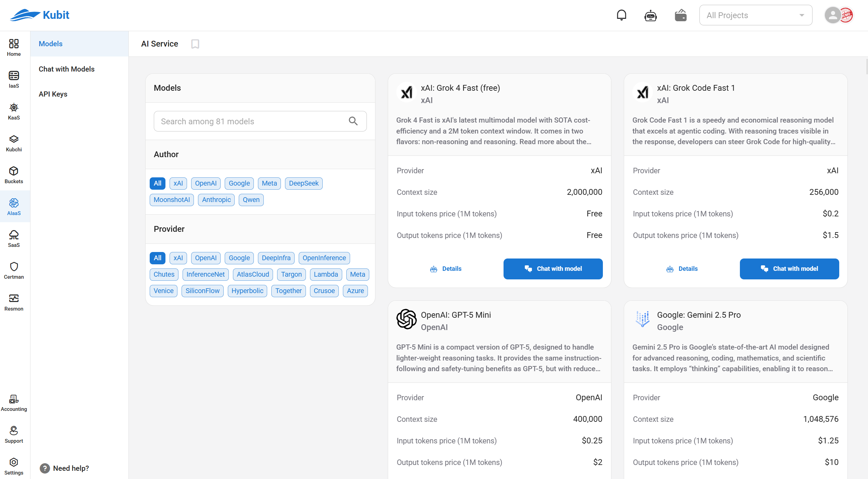
Task: Open Certman section in sidebar
Action: coord(14,270)
